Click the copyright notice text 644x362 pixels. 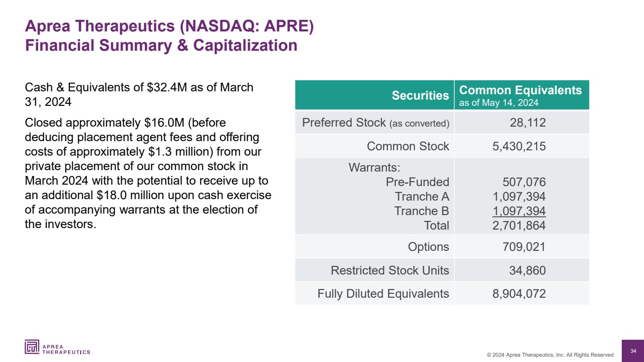tap(550, 355)
